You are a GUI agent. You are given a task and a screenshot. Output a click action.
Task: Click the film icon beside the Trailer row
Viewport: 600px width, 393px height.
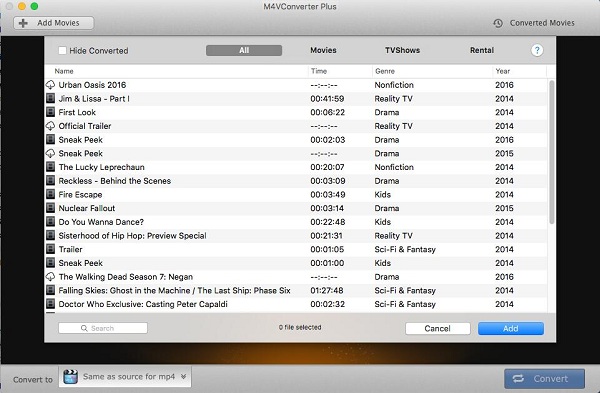coord(50,249)
